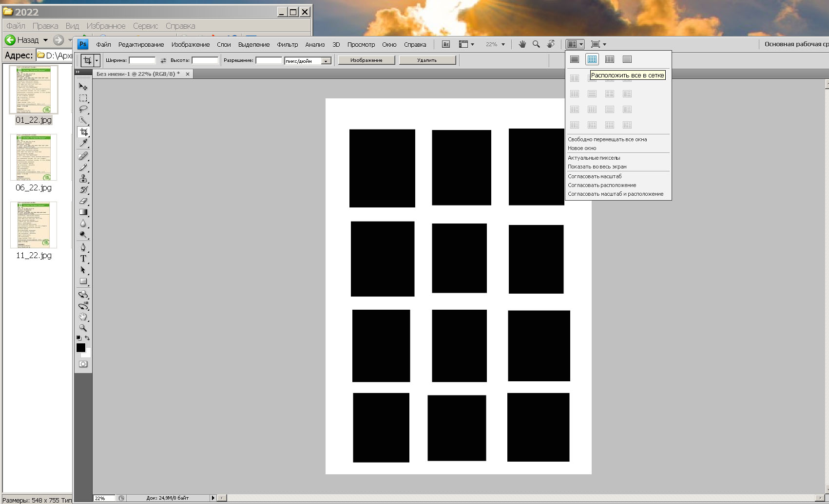
Task: Select the Move tool
Action: [x=83, y=87]
